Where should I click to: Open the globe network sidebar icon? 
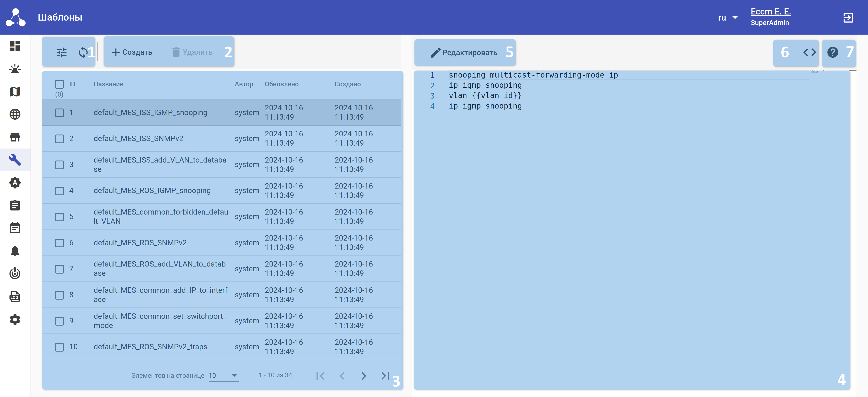pyautogui.click(x=15, y=114)
